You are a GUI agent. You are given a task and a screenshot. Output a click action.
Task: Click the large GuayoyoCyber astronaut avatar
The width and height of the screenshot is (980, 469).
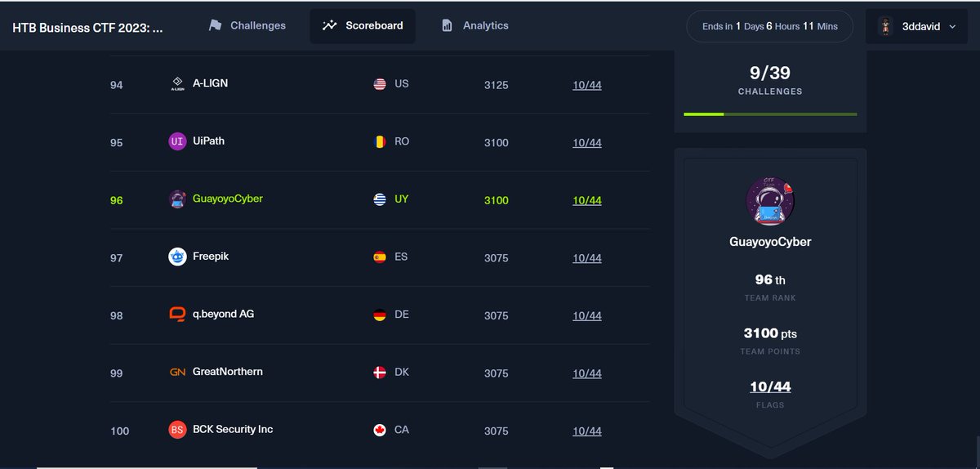tap(770, 201)
